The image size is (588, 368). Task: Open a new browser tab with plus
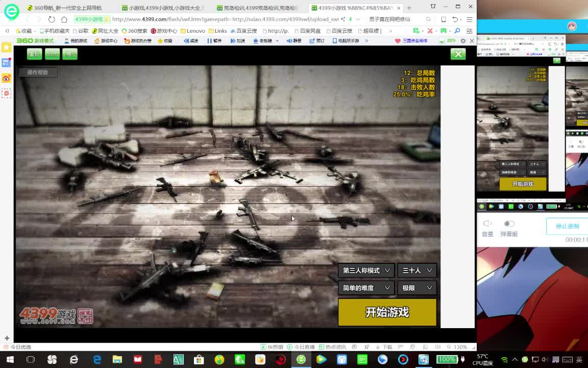(x=409, y=8)
